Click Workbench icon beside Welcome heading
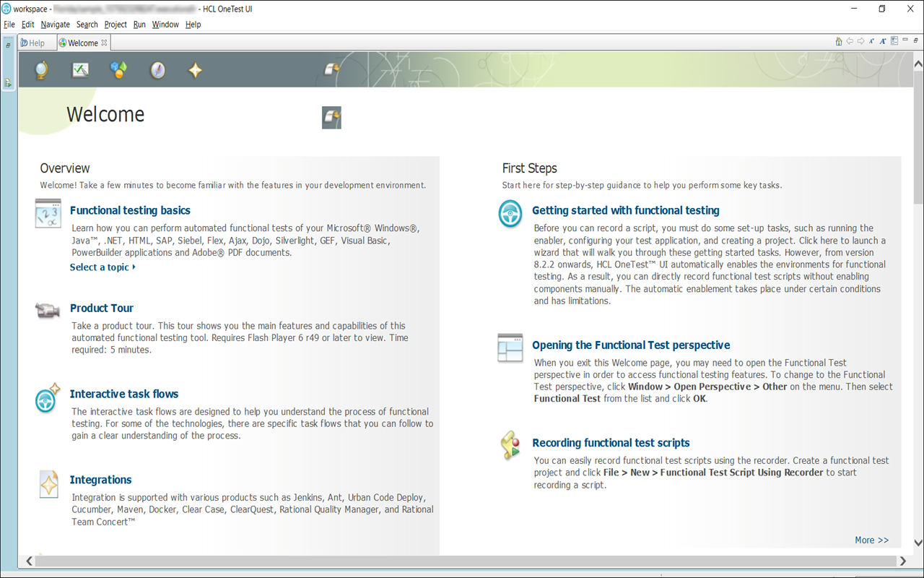Viewport: 924px width, 578px height. click(x=331, y=118)
